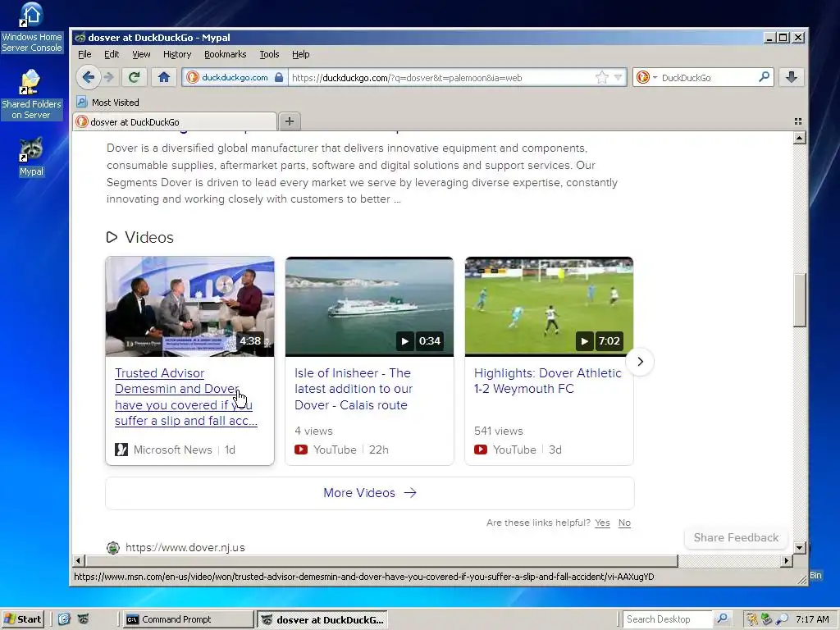The width and height of the screenshot is (840, 630).
Task: Click the DuckDuckGo search input box
Action: click(x=707, y=78)
